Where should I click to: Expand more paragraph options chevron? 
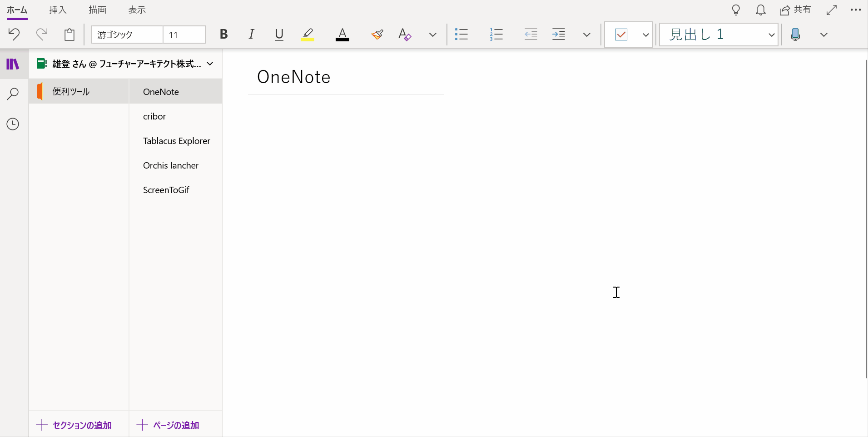(x=587, y=35)
